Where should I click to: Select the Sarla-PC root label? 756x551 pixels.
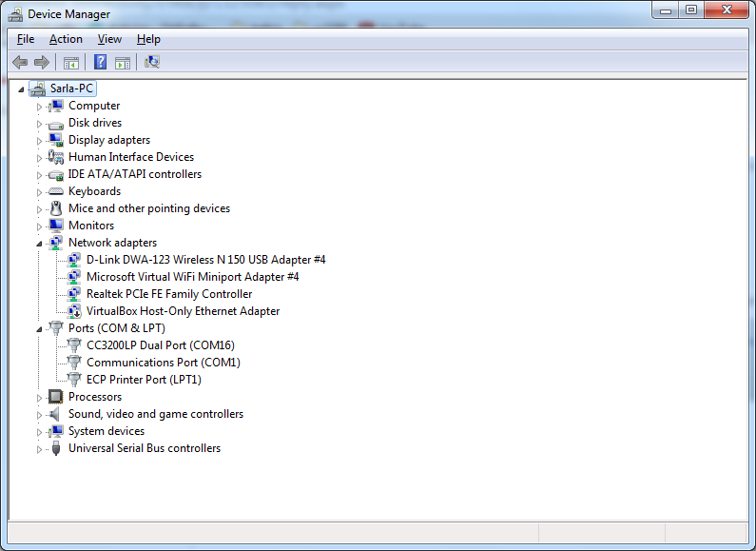pyautogui.click(x=71, y=89)
